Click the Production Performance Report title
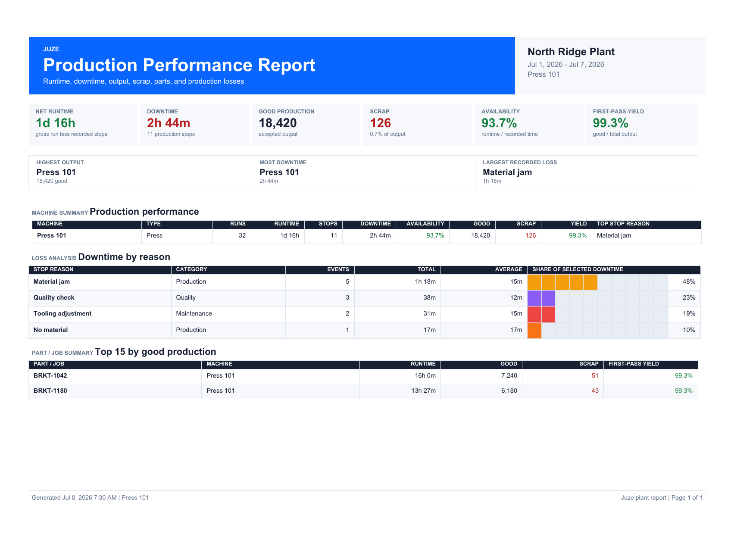756x535 pixels. [x=179, y=65]
